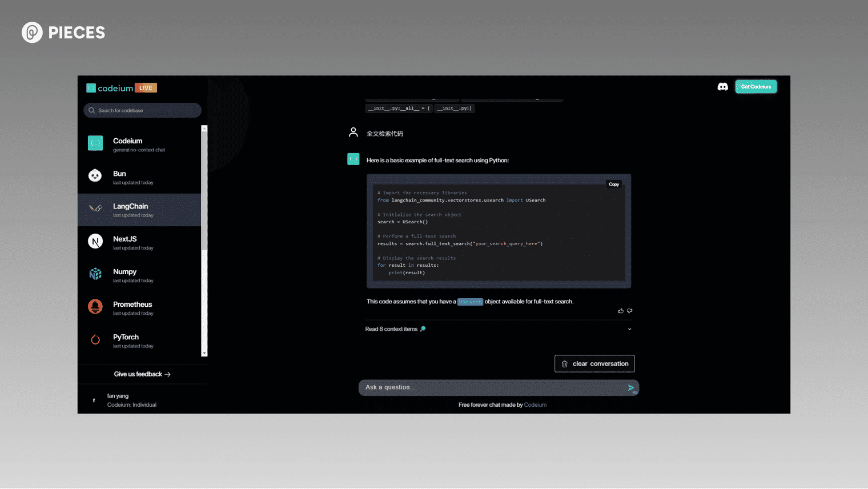Click the "__init__.py:]" context chip
Image resolution: width=868 pixels, height=489 pixels.
click(455, 108)
